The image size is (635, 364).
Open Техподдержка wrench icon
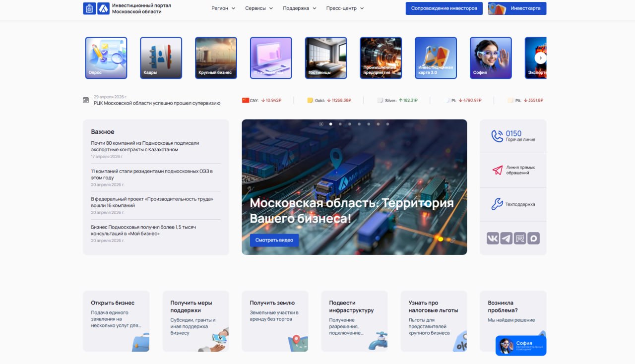(497, 204)
